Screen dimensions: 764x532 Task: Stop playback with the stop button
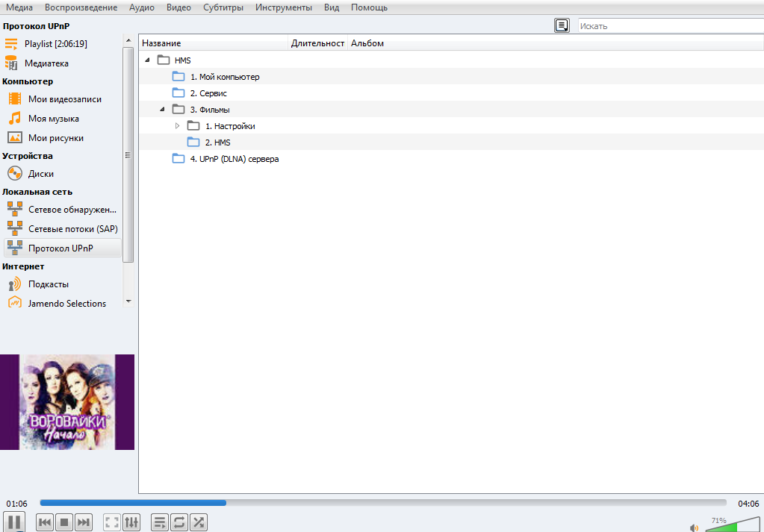pyautogui.click(x=64, y=522)
